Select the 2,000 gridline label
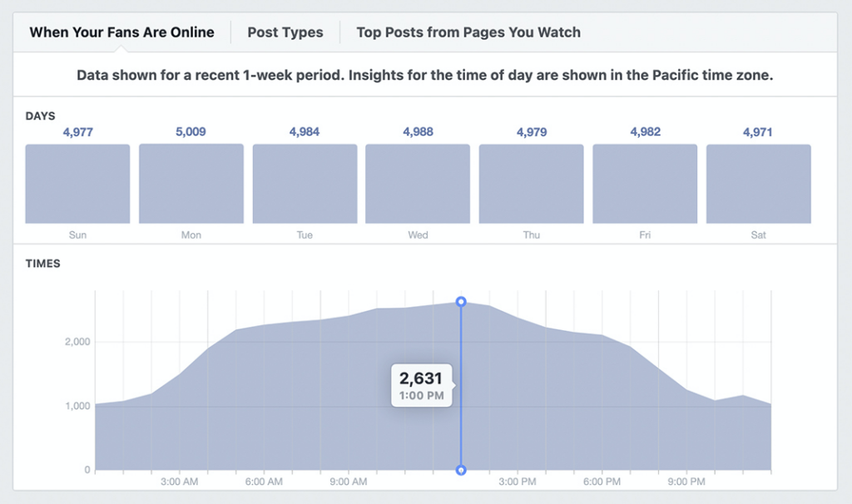852x504 pixels. (x=81, y=341)
